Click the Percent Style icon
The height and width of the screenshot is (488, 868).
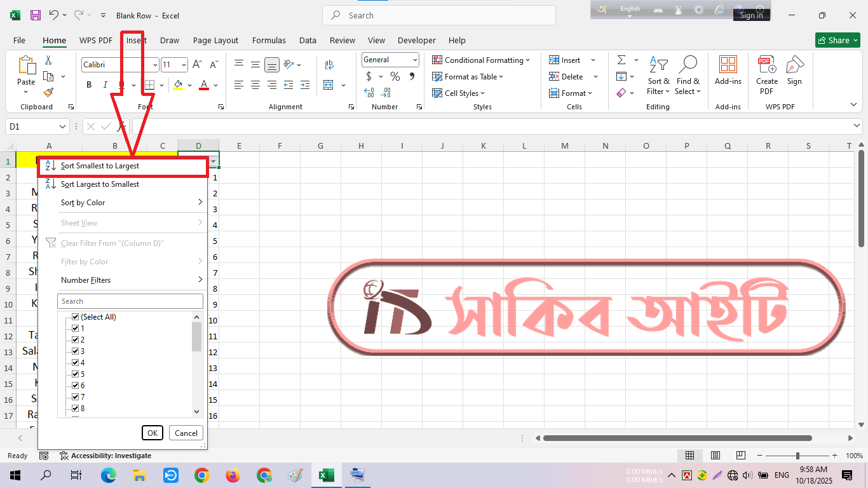click(395, 77)
